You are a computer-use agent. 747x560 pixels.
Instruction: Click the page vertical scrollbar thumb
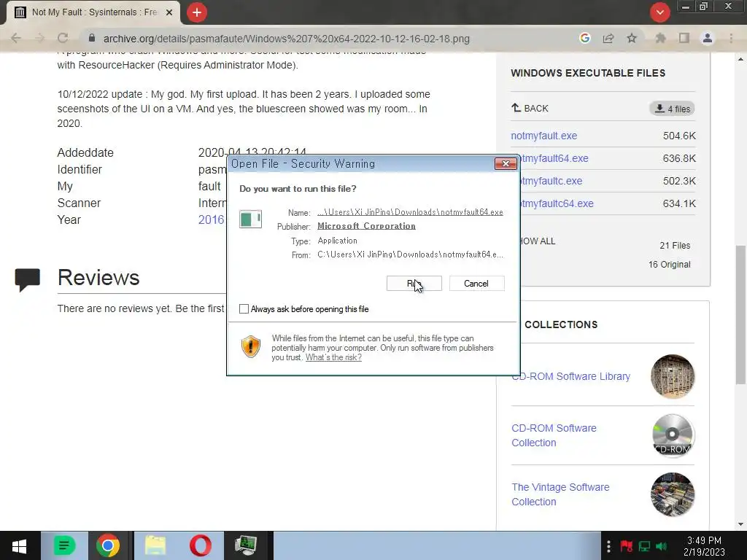click(x=741, y=314)
